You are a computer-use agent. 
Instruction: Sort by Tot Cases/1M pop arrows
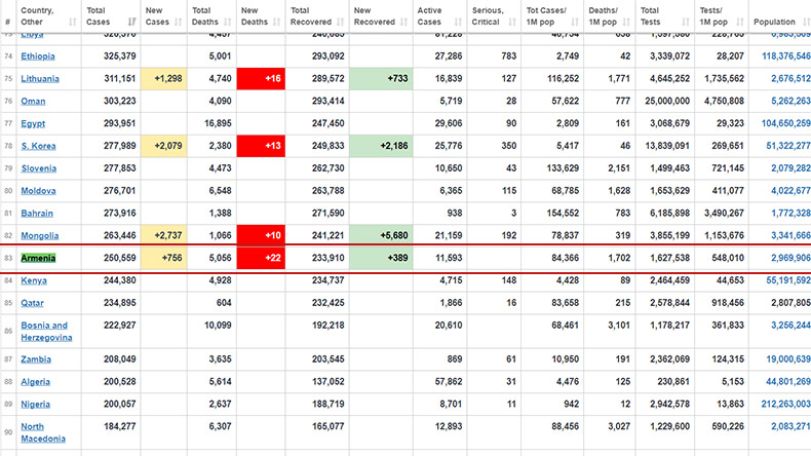pos(575,22)
